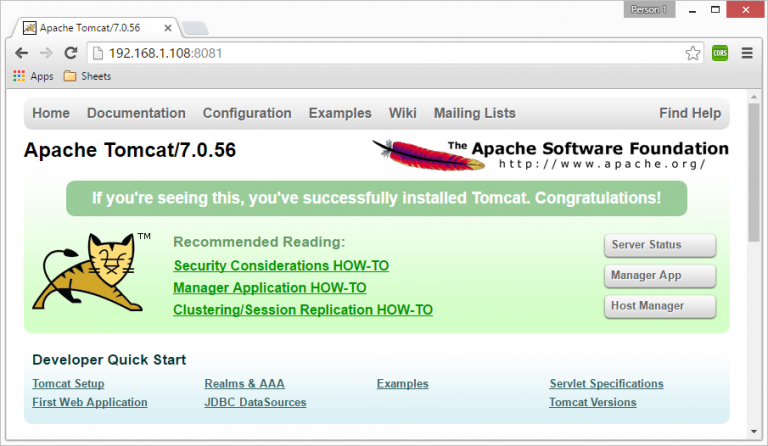Launch the Manager App button
Screen dimensions: 768x446
point(660,276)
